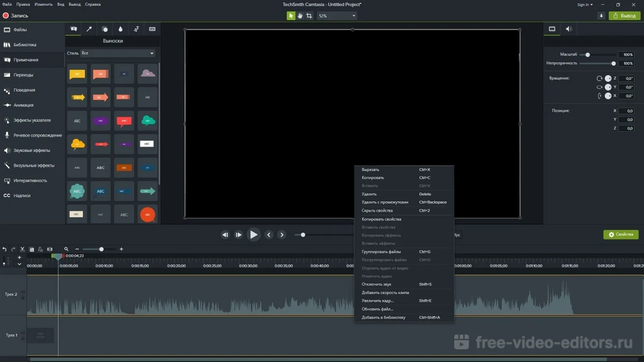Click the Z rotation arrow icon

[600, 78]
